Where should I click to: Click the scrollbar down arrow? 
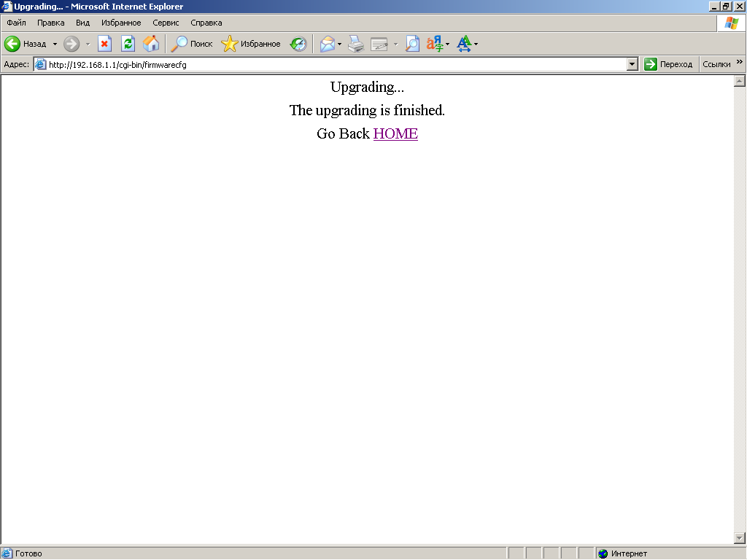click(740, 538)
